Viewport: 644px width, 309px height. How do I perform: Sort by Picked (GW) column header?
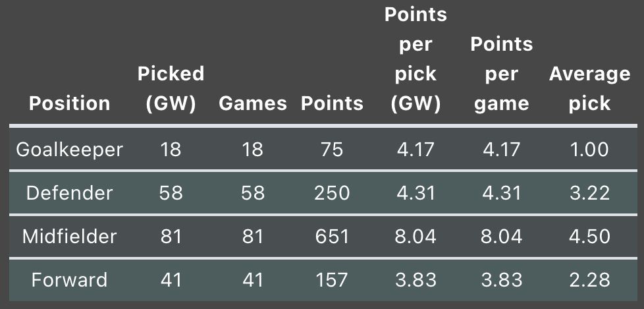click(x=171, y=89)
